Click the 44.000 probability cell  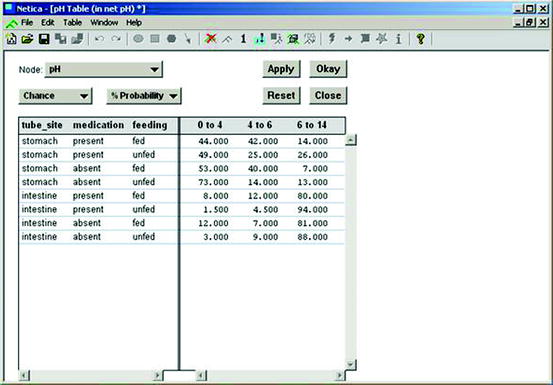coord(213,141)
